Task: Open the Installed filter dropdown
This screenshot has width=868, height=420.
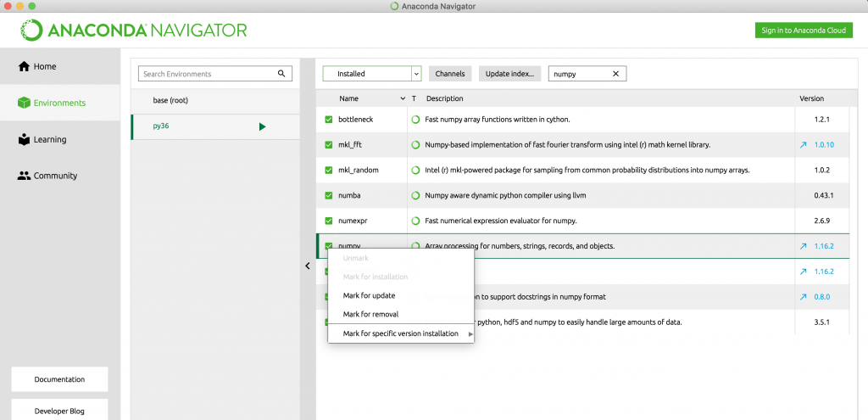Action: coord(372,74)
